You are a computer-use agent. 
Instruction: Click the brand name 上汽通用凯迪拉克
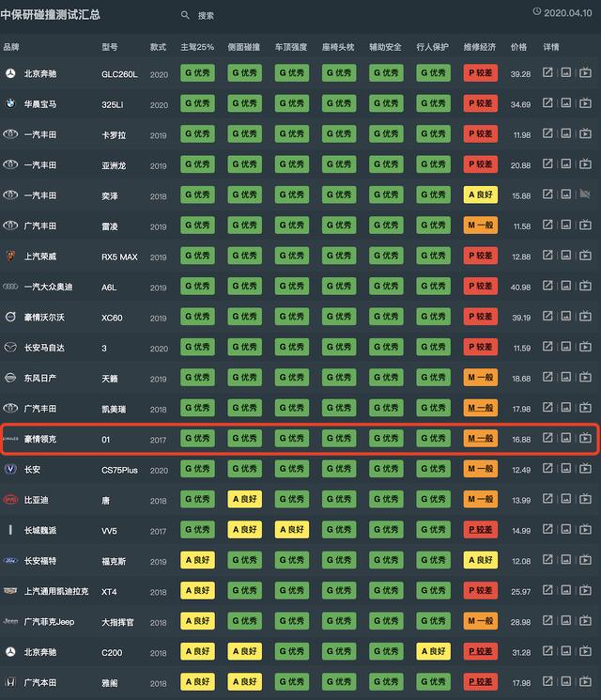pos(56,591)
